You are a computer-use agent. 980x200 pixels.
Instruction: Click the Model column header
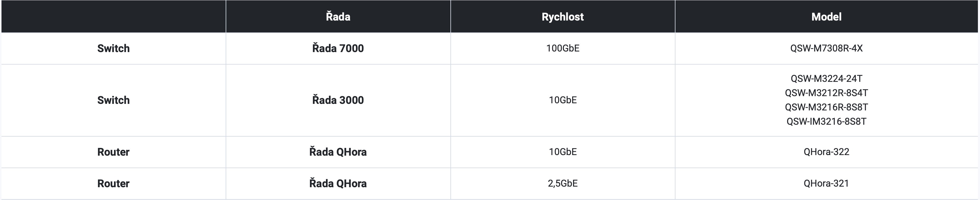(x=826, y=17)
